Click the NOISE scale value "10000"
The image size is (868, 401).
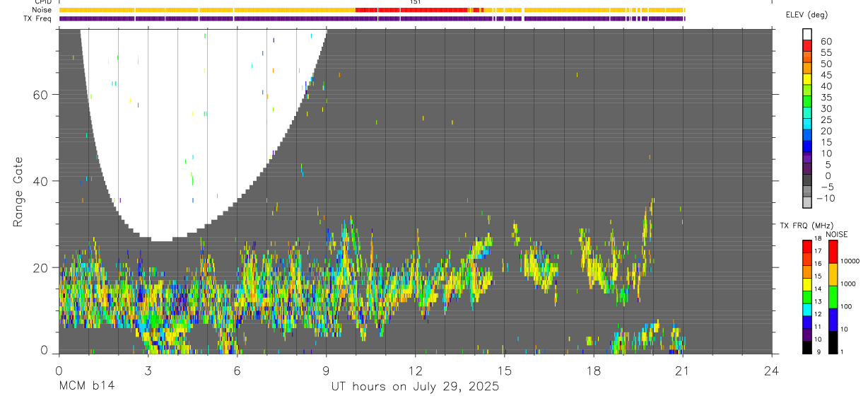pyautogui.click(x=850, y=262)
